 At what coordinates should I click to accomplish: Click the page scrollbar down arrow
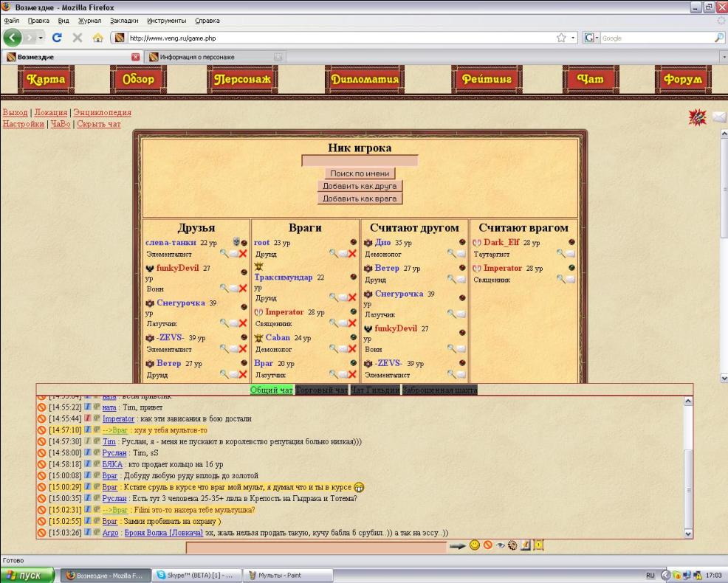724,379
